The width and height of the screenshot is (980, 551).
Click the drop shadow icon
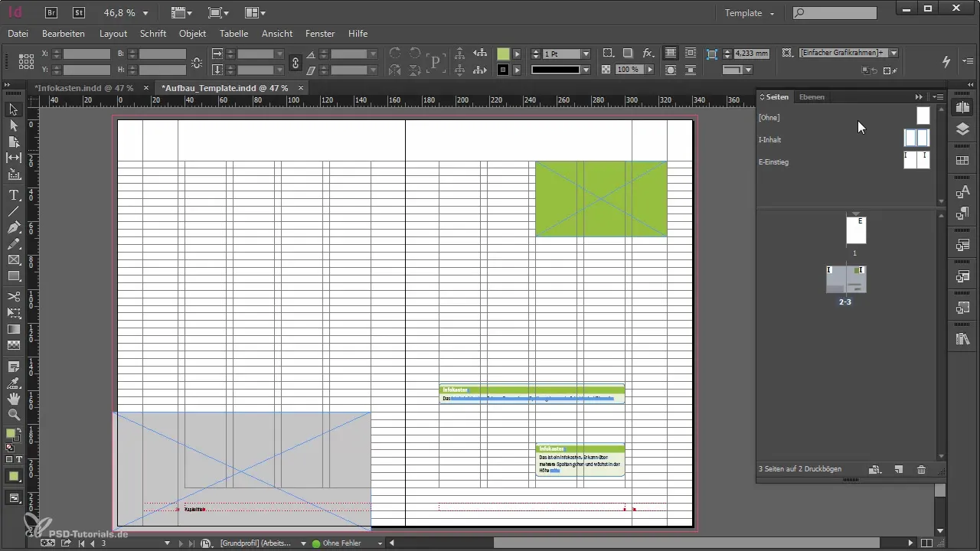628,53
